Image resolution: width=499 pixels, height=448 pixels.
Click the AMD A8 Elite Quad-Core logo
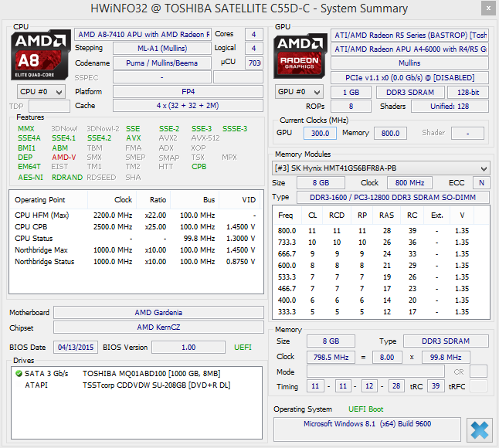(40, 55)
